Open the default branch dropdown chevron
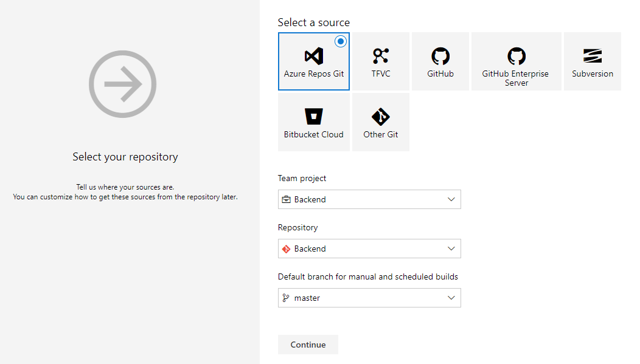Viewport: 640px width, 364px height. 451,298
